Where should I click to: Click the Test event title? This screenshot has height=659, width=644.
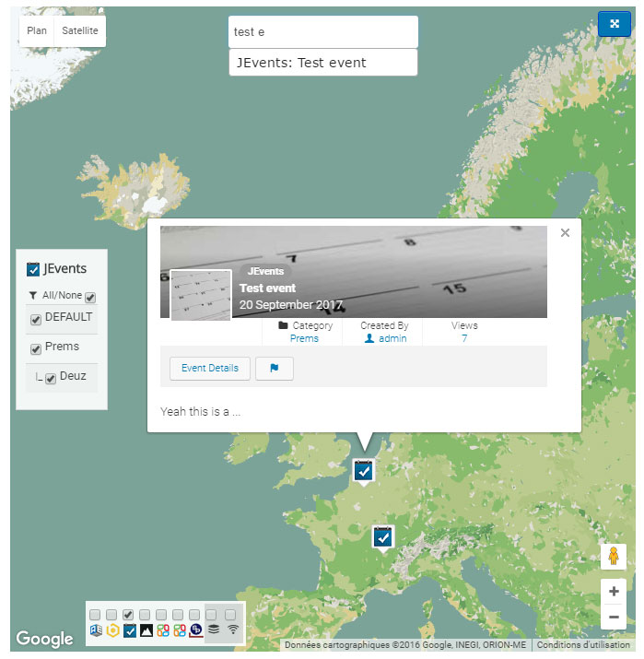click(267, 288)
